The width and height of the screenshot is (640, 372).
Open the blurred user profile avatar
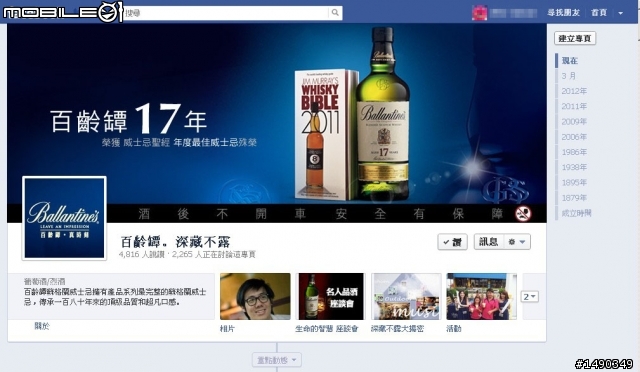(479, 13)
